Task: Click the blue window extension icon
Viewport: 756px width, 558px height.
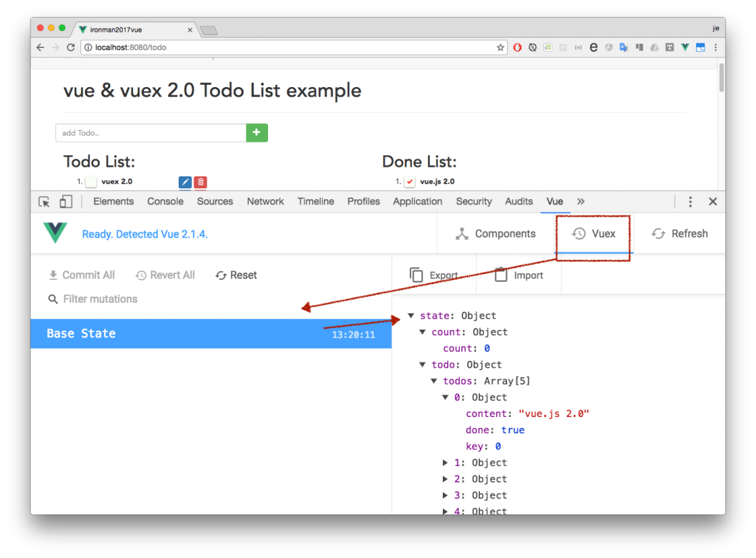Action: tap(700, 47)
